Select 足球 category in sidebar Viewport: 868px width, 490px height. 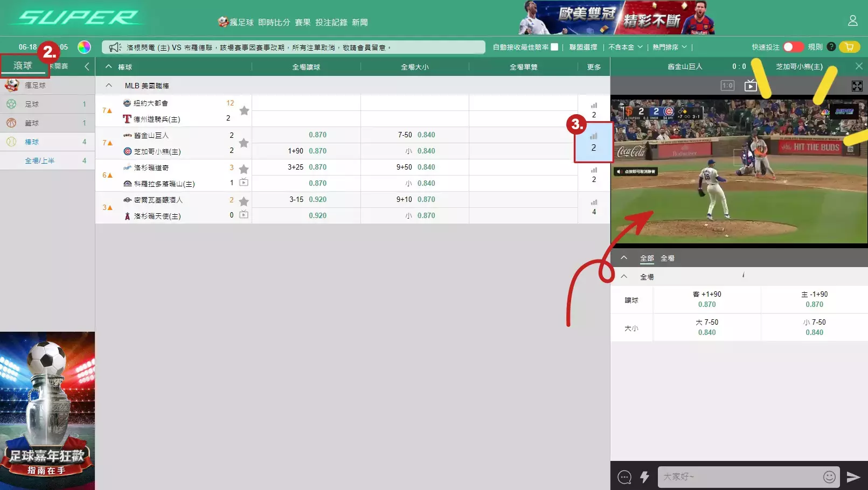[x=47, y=104]
